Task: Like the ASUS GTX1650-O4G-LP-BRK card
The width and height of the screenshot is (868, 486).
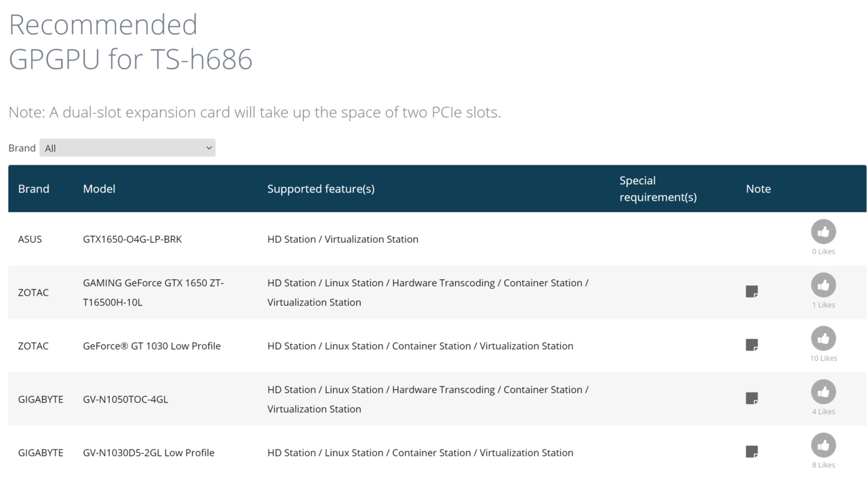Action: click(823, 232)
